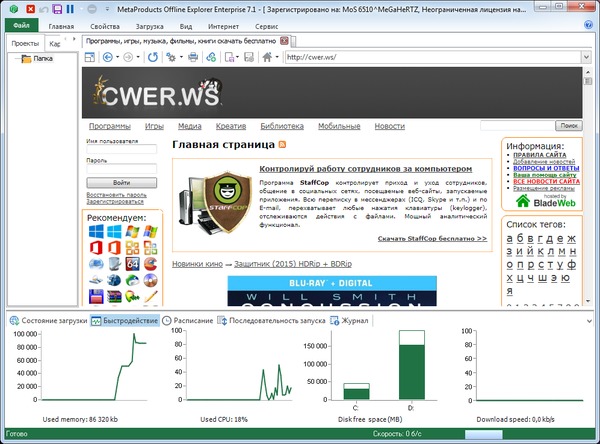Viewport: 600px width, 444px height.
Task: Expand the gear settings dropdown arrow
Action: coord(181,57)
